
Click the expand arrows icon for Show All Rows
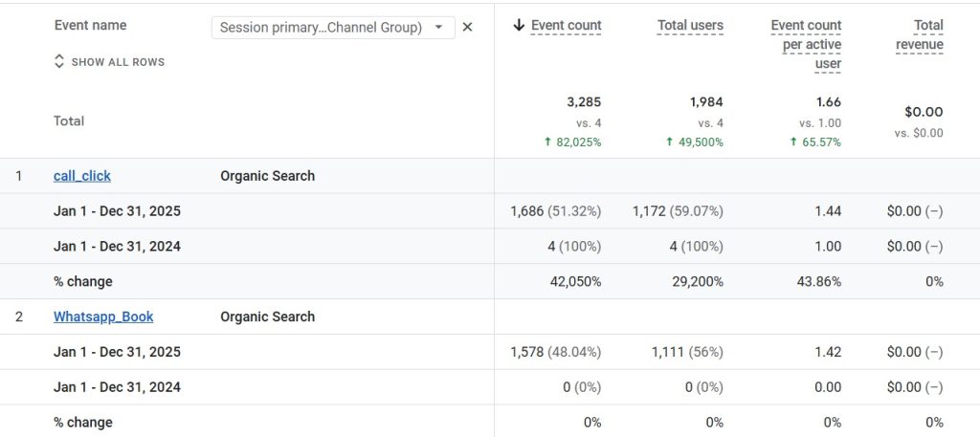[x=59, y=62]
